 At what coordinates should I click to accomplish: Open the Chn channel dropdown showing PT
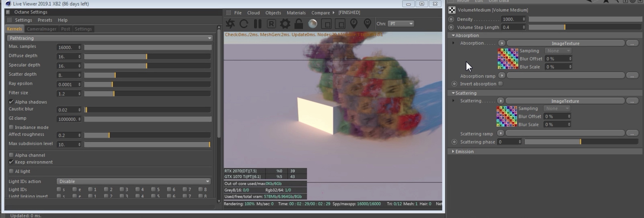[x=401, y=24]
